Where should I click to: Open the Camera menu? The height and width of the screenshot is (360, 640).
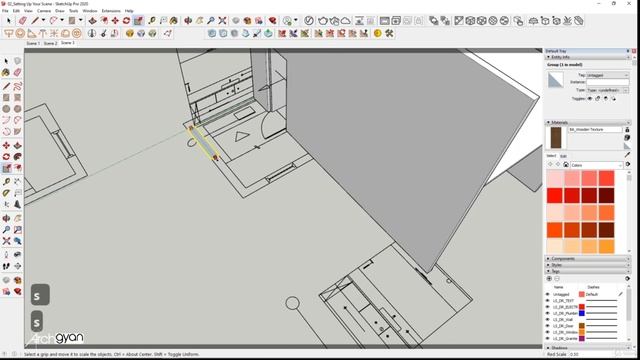[x=44, y=11]
